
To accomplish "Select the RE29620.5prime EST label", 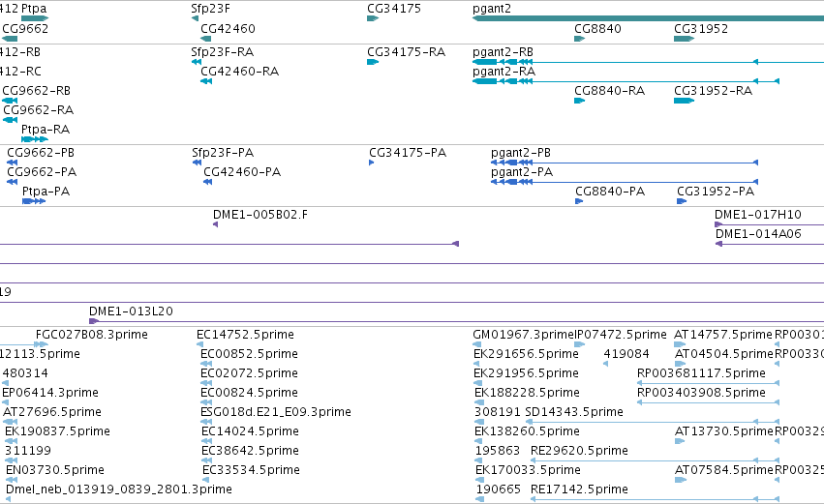I will (579, 451).
